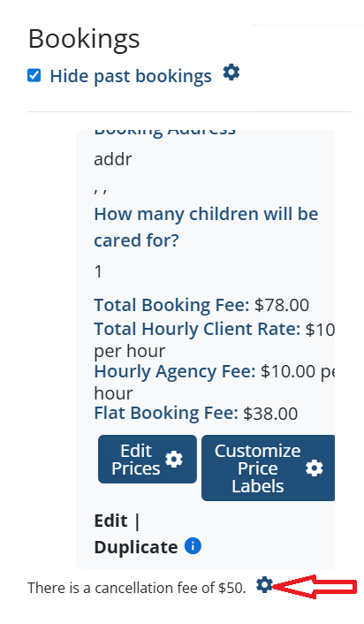Click the How many children question label
The width and height of the screenshot is (364, 624).
pyautogui.click(x=206, y=227)
